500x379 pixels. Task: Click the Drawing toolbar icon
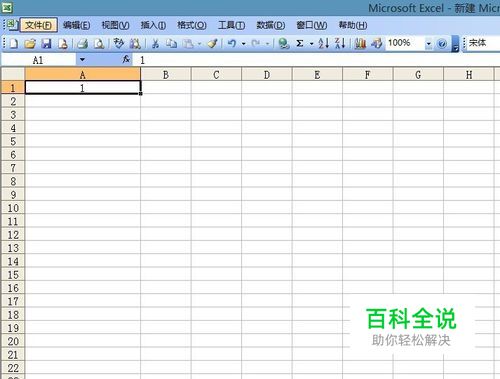point(377,43)
